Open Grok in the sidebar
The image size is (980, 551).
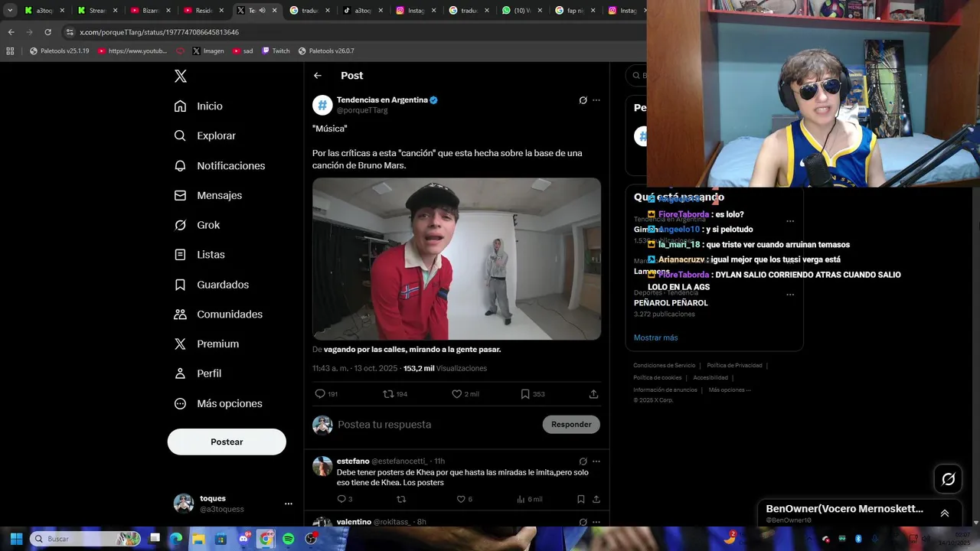(x=197, y=225)
